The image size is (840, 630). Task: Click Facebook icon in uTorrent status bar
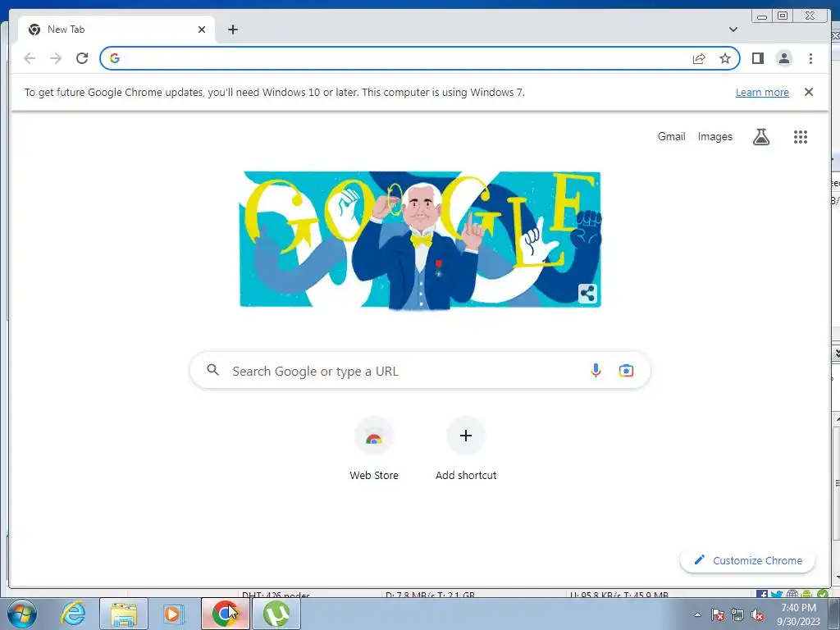(x=762, y=594)
